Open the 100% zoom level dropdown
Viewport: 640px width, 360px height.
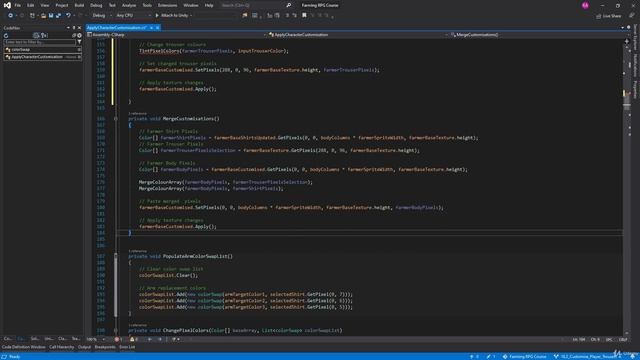(x=96, y=339)
